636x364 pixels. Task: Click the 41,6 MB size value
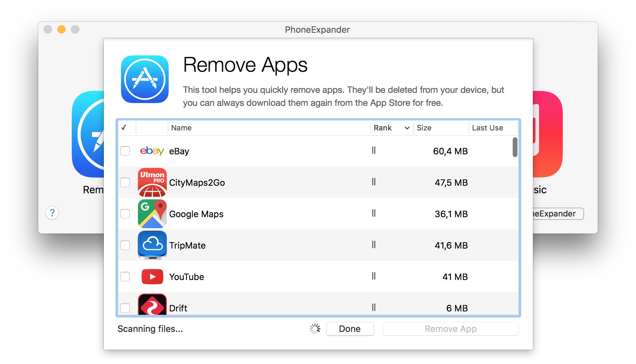pyautogui.click(x=451, y=246)
